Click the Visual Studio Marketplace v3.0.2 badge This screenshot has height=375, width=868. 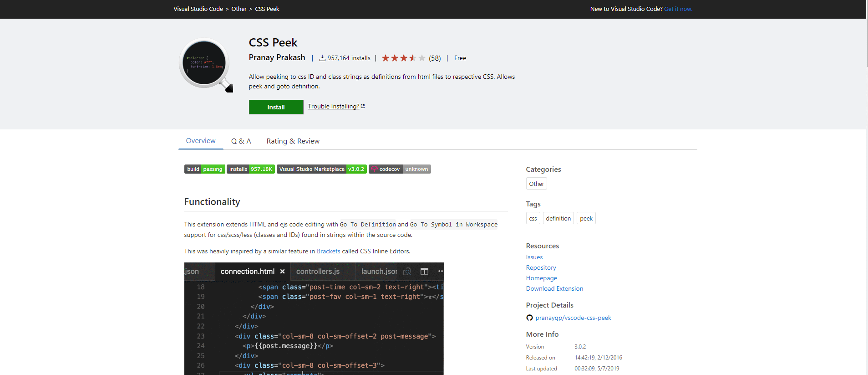tap(322, 169)
